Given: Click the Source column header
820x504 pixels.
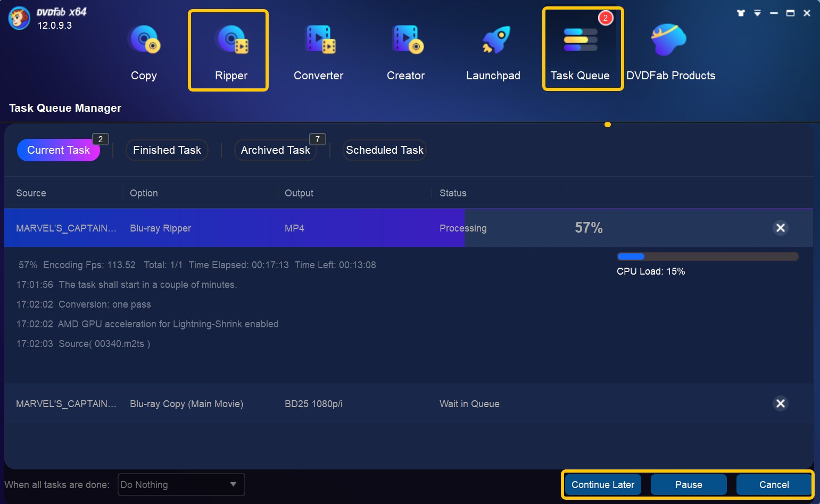Looking at the screenshot, I should 31,193.
